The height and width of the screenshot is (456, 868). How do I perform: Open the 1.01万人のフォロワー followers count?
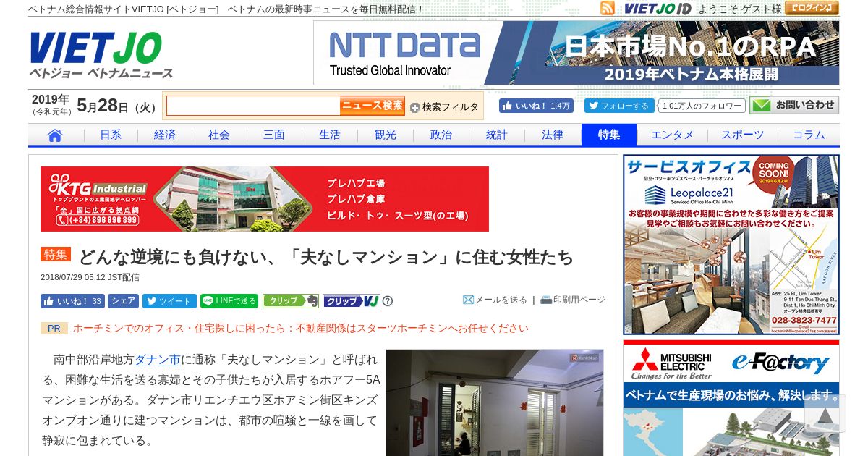click(x=702, y=106)
